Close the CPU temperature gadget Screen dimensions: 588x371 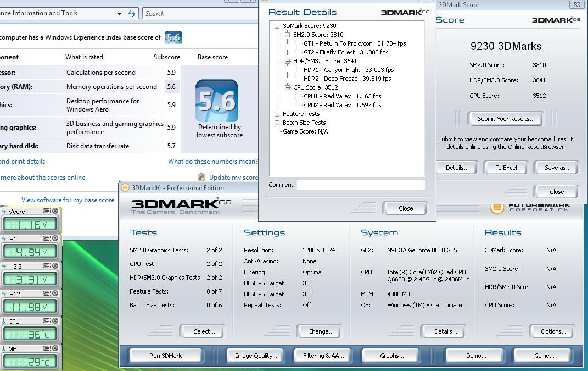coord(55,320)
